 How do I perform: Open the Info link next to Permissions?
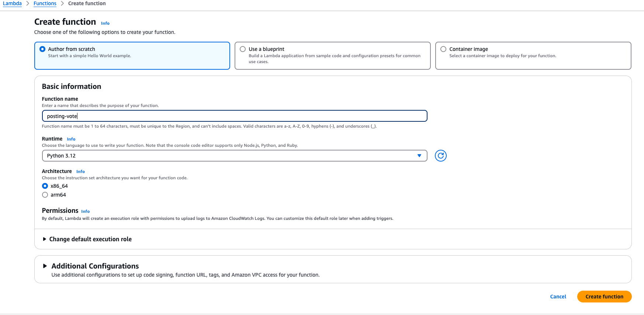(x=85, y=211)
